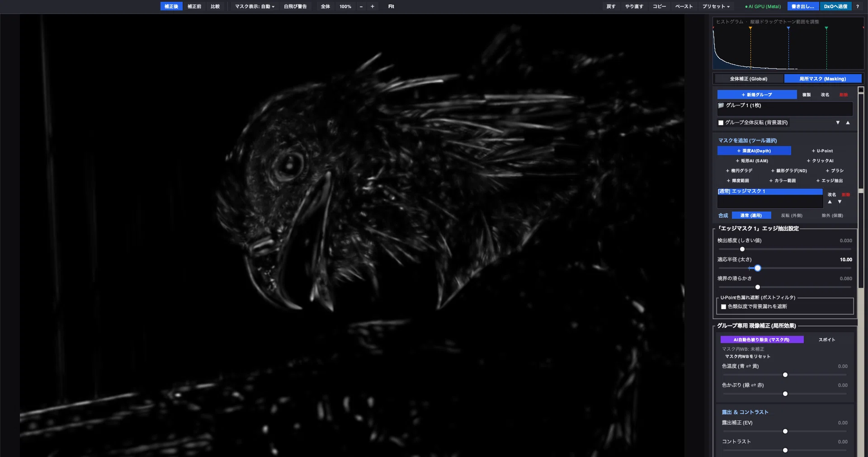Zoom in with the plus button

(372, 6)
